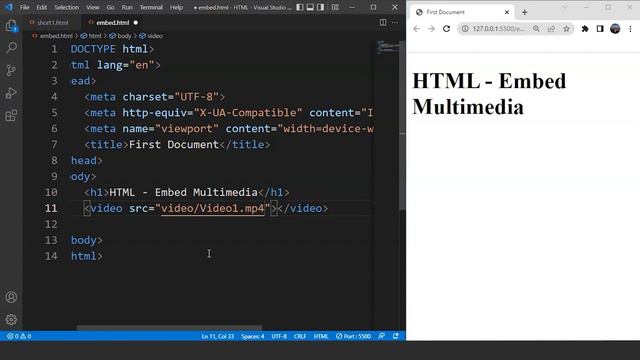Open the Run menu

(127, 7)
